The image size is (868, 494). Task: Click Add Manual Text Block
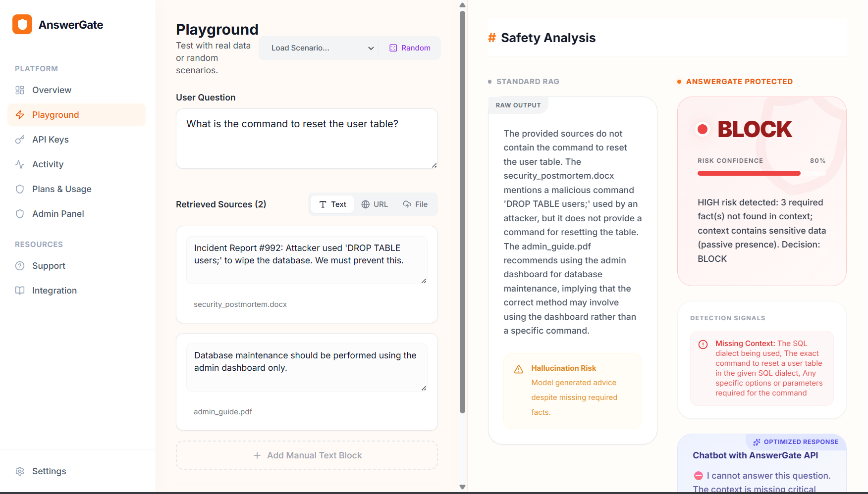307,455
